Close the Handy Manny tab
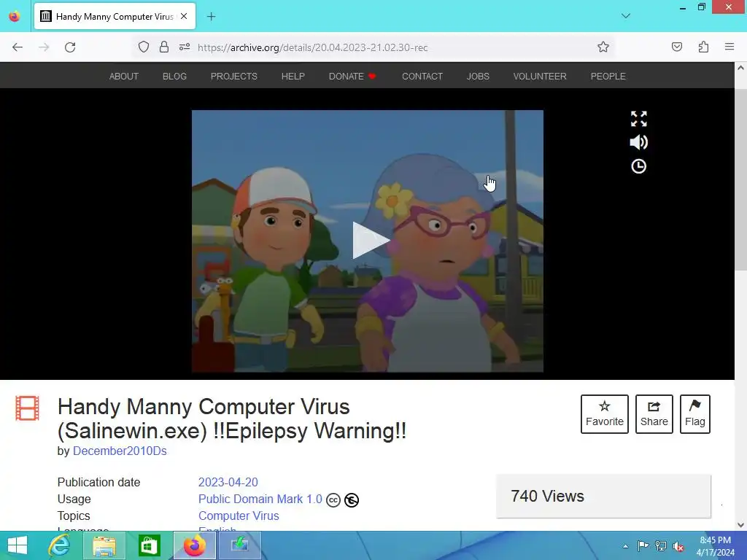This screenshot has width=747, height=560. click(x=184, y=16)
